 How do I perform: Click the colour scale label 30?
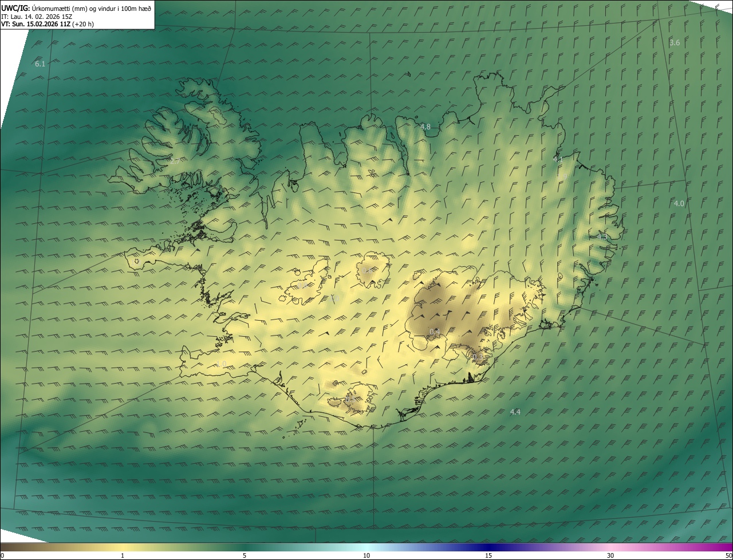coord(610,555)
